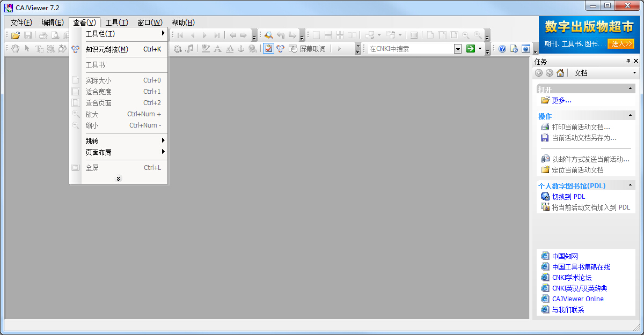Click the home icon in task pane
644x335 pixels.
[x=560, y=73]
